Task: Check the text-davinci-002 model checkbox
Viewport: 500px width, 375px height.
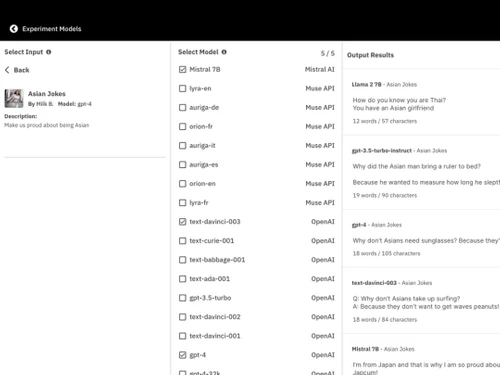Action: point(183,316)
